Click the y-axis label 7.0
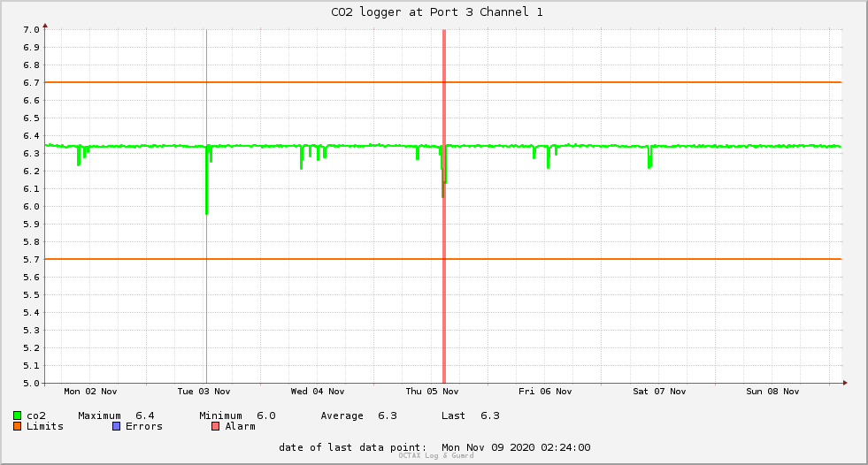This screenshot has width=868, height=465. 31,30
